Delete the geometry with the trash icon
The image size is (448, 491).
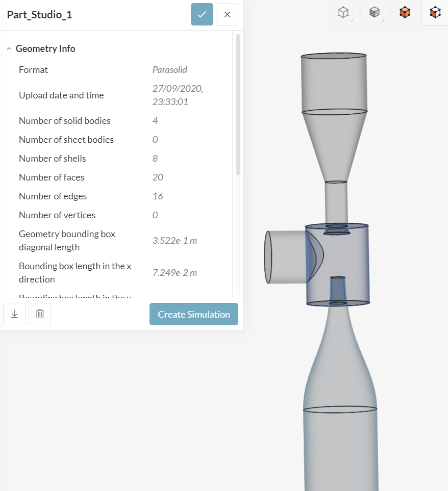(x=40, y=314)
